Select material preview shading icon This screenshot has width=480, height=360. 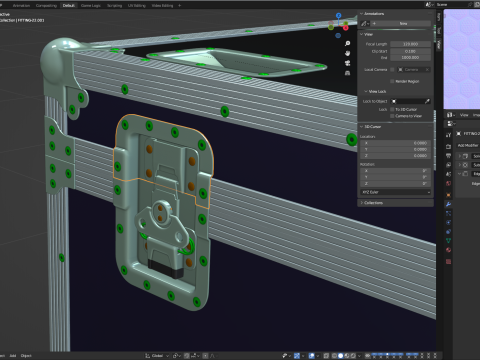click(x=347, y=356)
